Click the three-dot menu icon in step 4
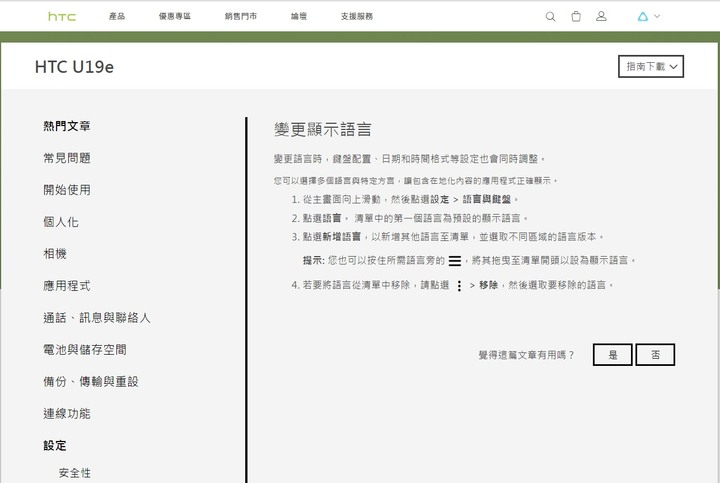 [x=459, y=286]
